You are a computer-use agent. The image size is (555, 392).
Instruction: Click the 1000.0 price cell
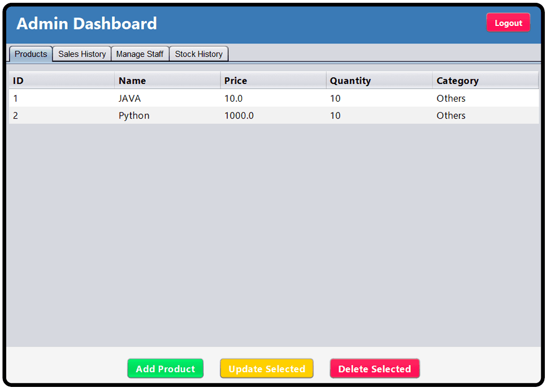click(239, 116)
